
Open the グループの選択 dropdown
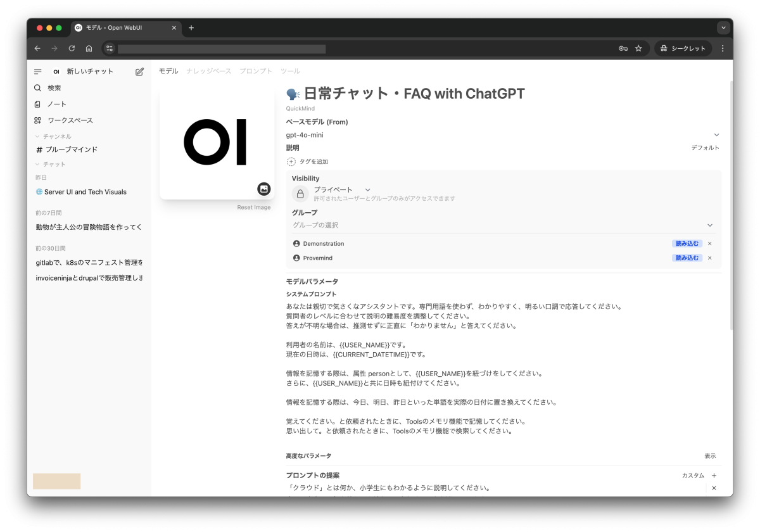pos(503,225)
